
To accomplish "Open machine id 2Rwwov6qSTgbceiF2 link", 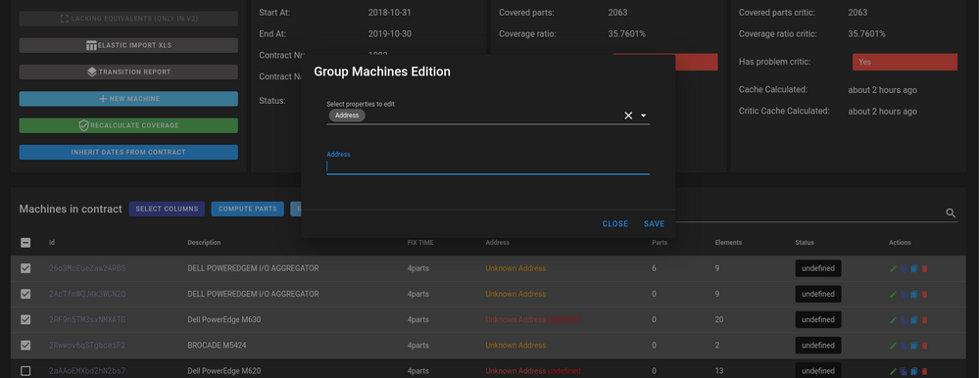I will click(x=87, y=346).
